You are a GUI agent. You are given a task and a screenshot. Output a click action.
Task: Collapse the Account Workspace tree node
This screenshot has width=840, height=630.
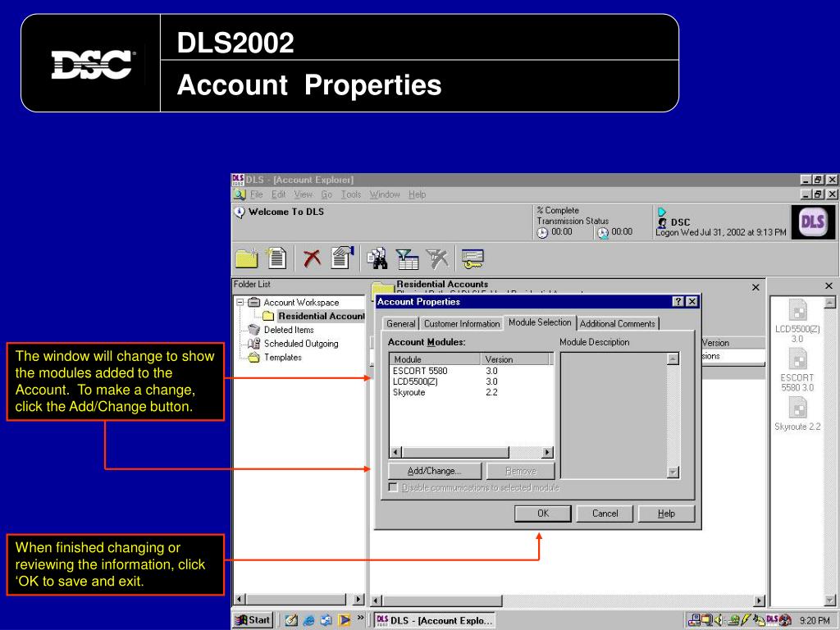tap(240, 302)
